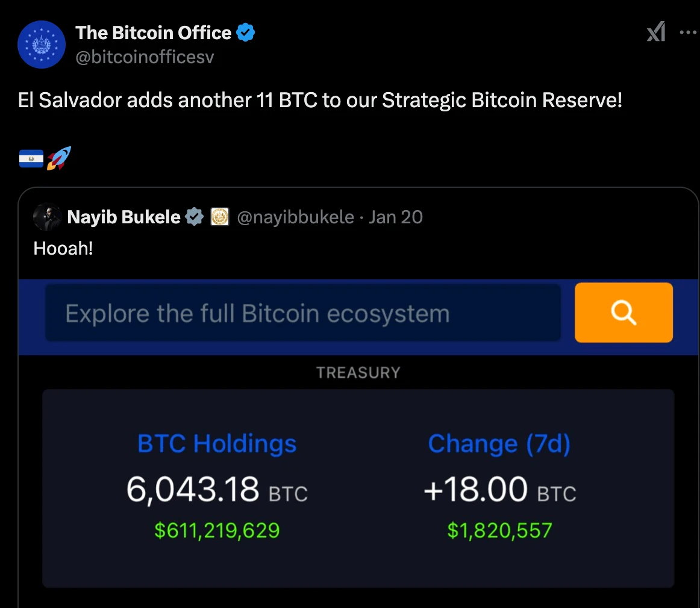The width and height of the screenshot is (700, 608).
Task: Click the El Salvador flag emoji
Action: pos(31,159)
